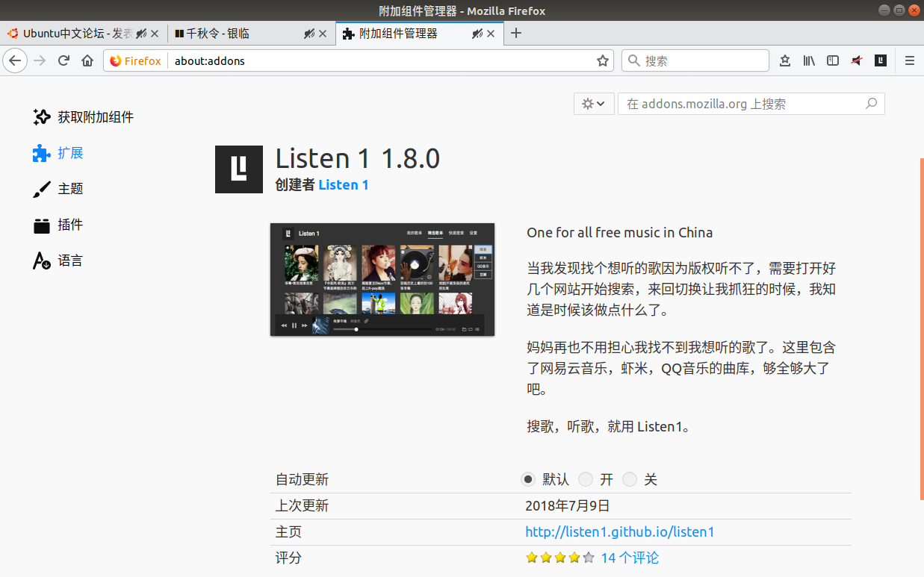This screenshot has width=924, height=577.
Task: Open the 14 个评论 reviews link
Action: coord(630,558)
